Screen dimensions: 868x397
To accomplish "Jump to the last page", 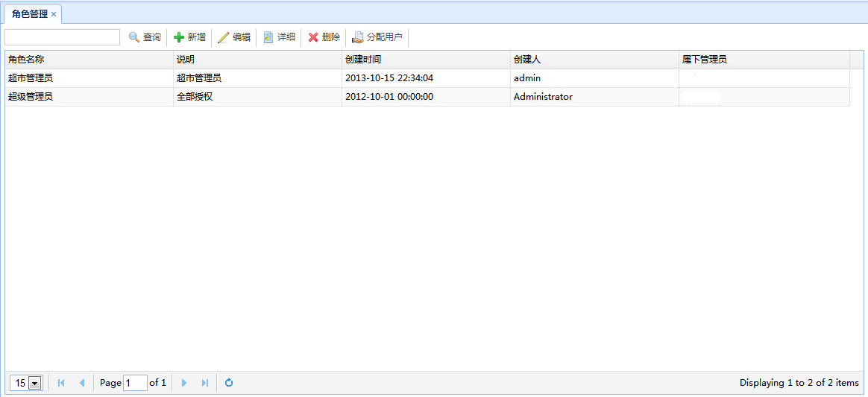I will coord(205,383).
